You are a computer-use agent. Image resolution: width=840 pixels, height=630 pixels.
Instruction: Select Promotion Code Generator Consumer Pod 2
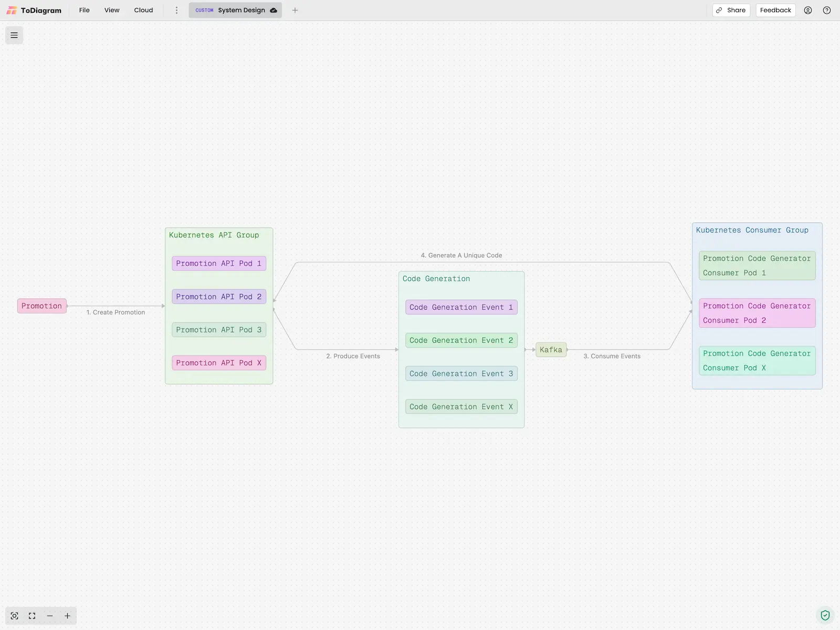pos(757,313)
